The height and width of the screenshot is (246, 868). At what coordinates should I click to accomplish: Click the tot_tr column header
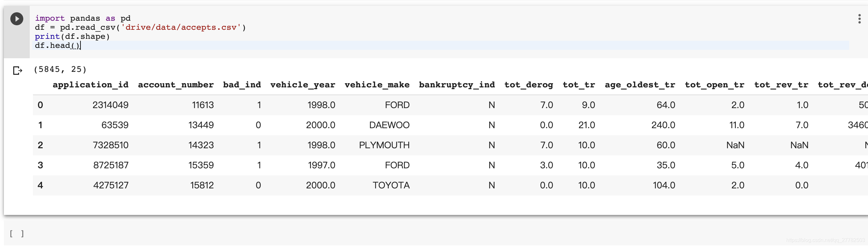(x=579, y=85)
